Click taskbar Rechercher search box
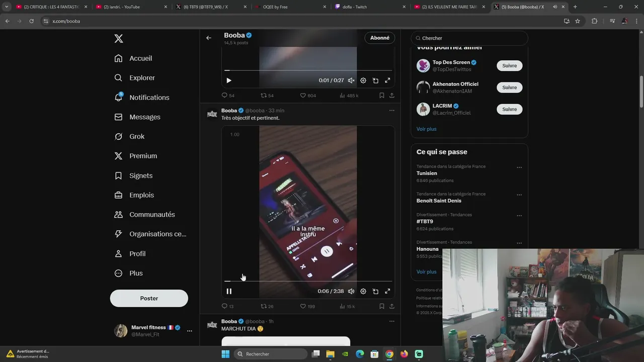 (270, 354)
